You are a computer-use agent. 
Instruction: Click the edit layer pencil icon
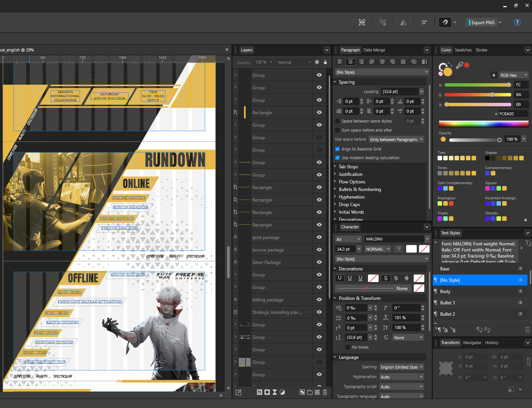point(238,392)
